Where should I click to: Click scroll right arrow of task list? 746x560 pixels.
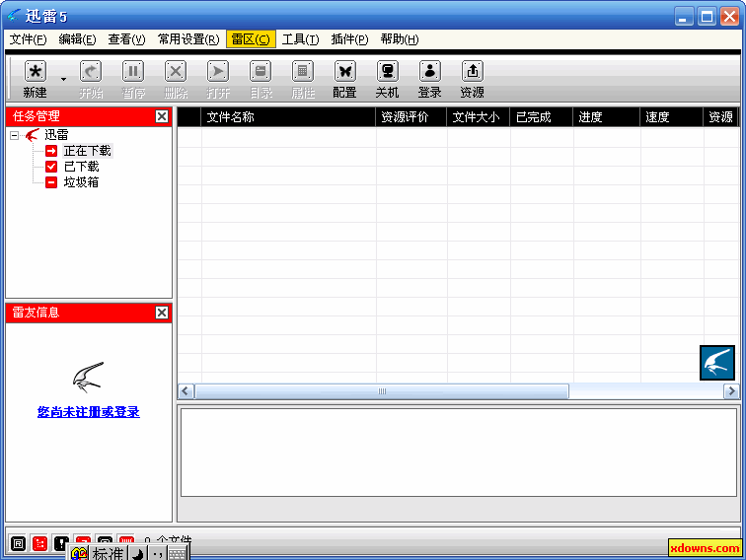click(731, 391)
